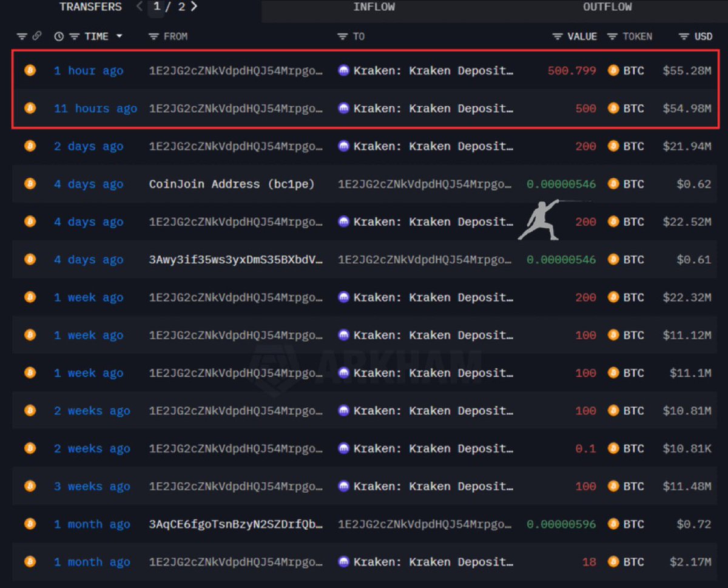Open the TOKEN column filter

pos(613,36)
